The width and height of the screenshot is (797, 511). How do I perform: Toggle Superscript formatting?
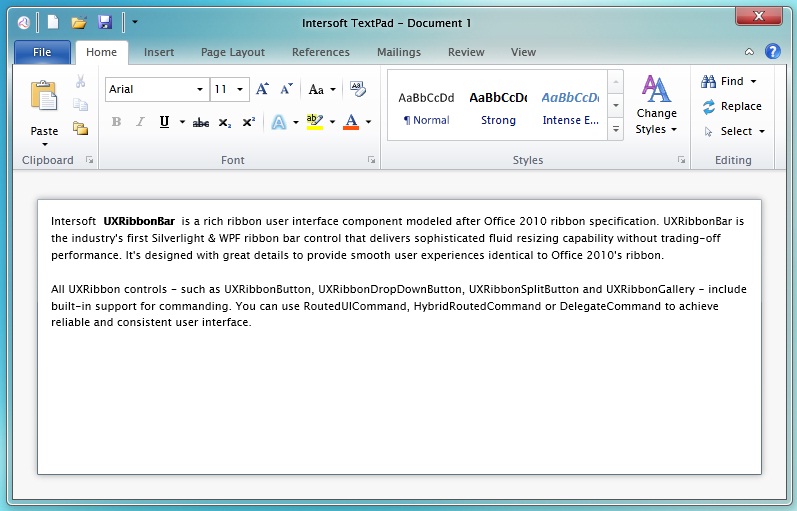(x=249, y=122)
